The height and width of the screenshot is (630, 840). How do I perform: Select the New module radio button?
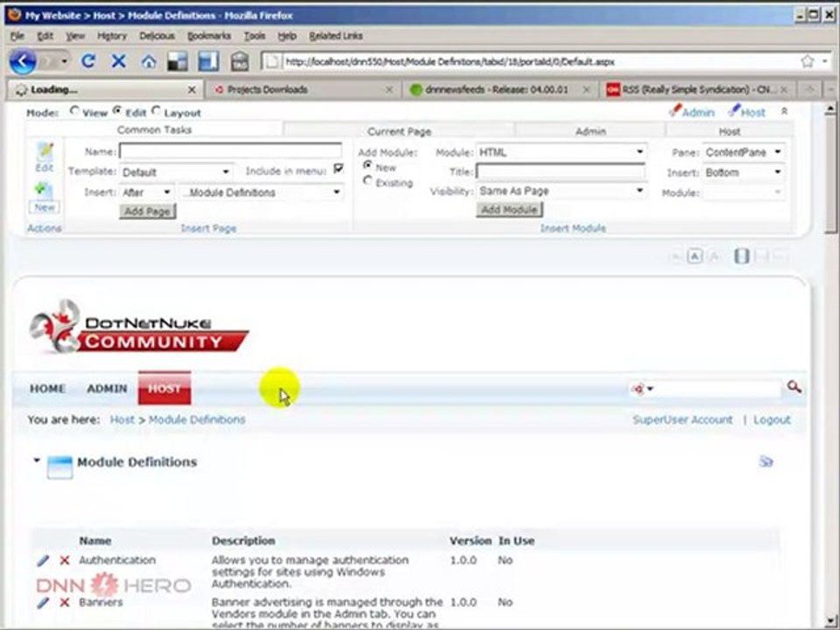click(367, 165)
